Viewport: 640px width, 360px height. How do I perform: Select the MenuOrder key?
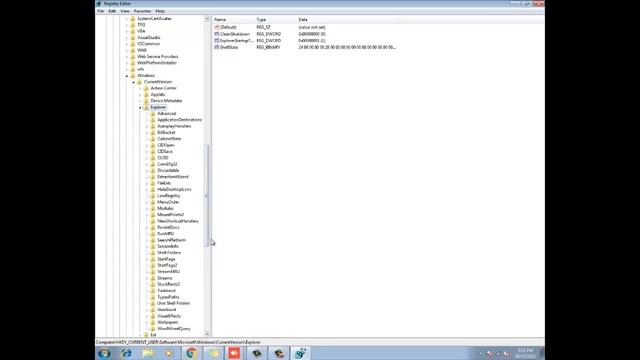[168, 202]
